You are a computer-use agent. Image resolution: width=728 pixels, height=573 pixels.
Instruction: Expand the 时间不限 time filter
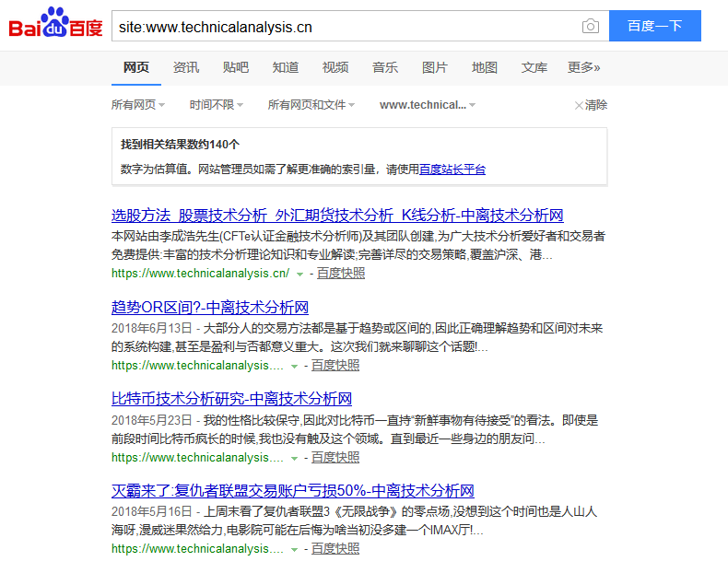coord(216,105)
